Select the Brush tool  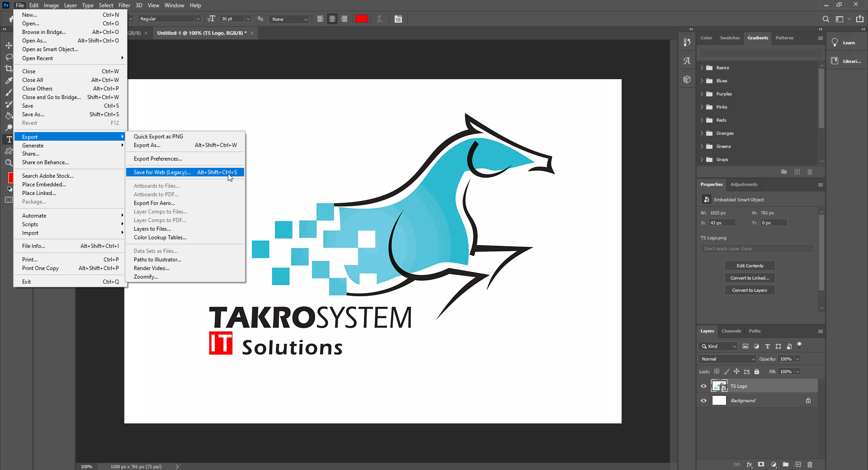[x=9, y=92]
